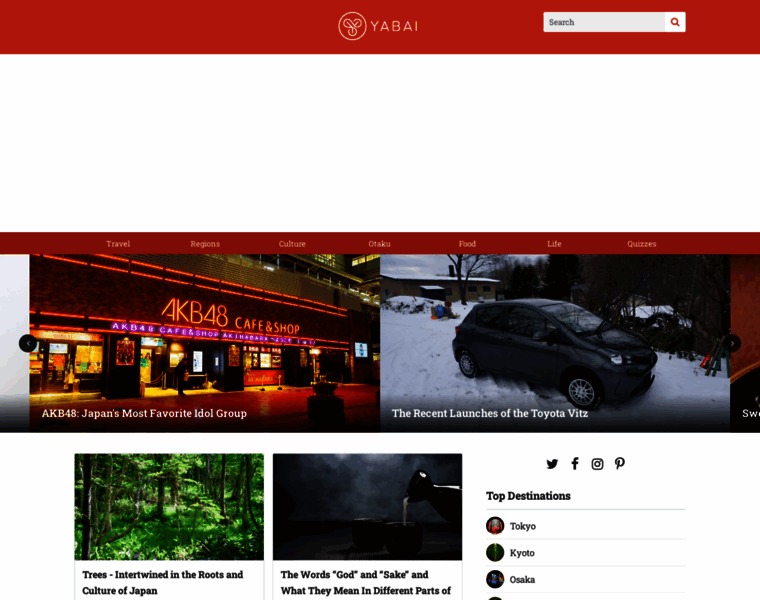Focus the Search input field
Image resolution: width=760 pixels, height=600 pixels.
click(x=604, y=22)
